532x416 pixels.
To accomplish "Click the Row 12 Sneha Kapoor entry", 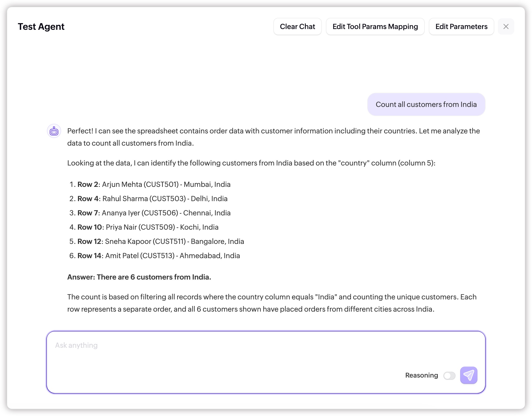I will click(x=161, y=241).
